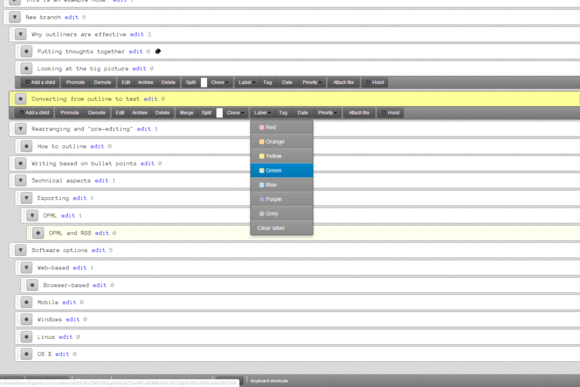The width and height of the screenshot is (580, 387).
Task: Collapse the Technical aspects branch
Action: pos(21,181)
